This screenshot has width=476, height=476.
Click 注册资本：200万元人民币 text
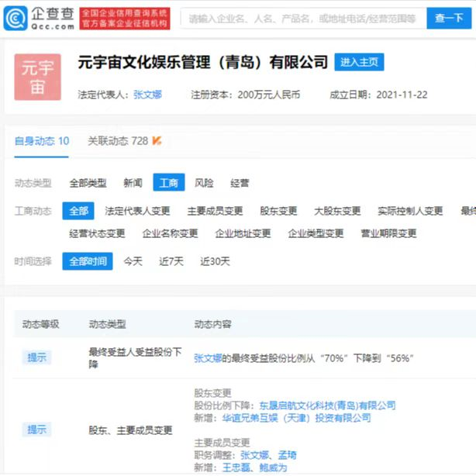[245, 95]
